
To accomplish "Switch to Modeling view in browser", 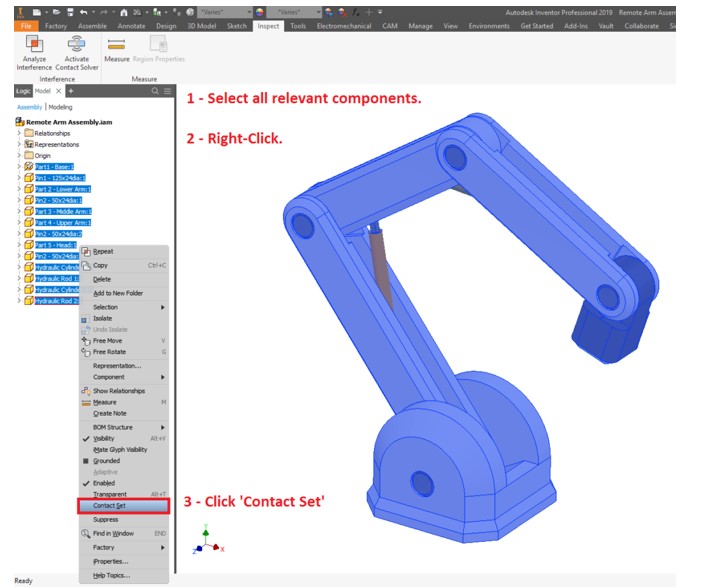I will point(60,106).
